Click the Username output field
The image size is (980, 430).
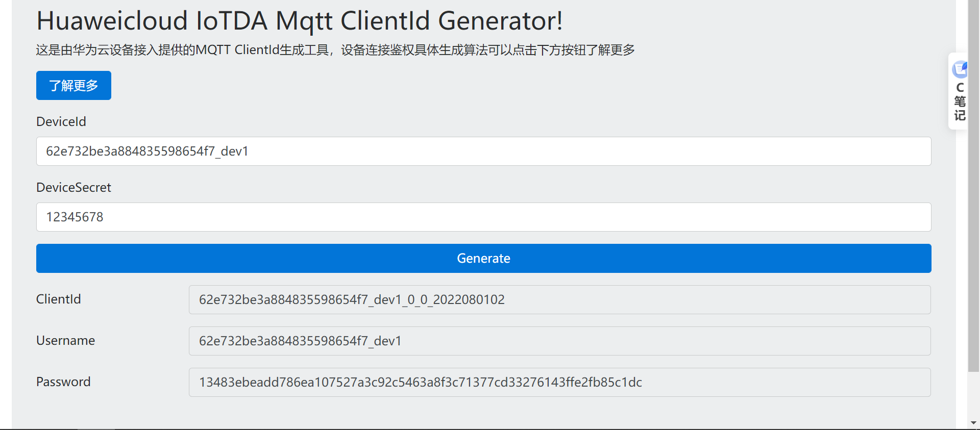click(559, 341)
